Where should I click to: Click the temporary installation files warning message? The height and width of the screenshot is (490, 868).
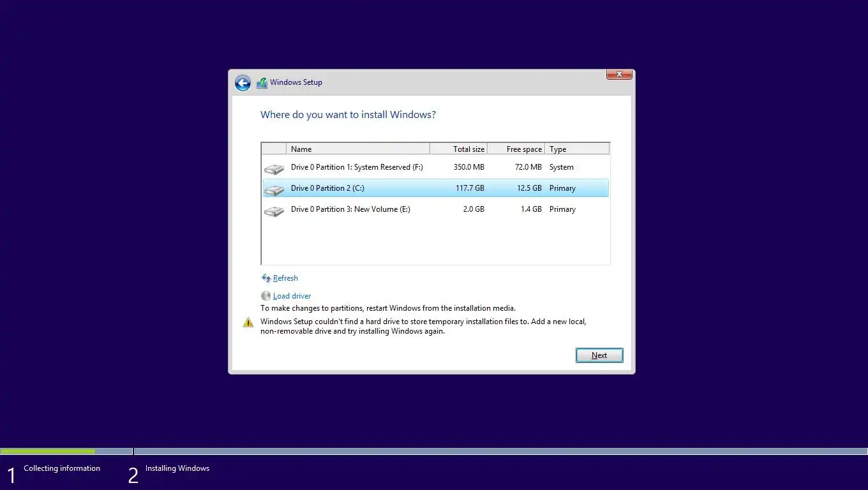point(423,327)
